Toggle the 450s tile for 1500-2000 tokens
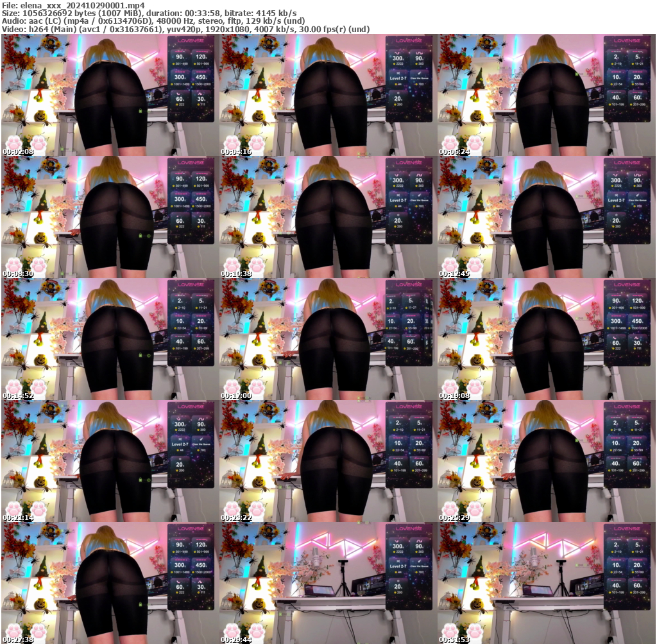Viewport: 657px width, 644px height. coord(201,77)
